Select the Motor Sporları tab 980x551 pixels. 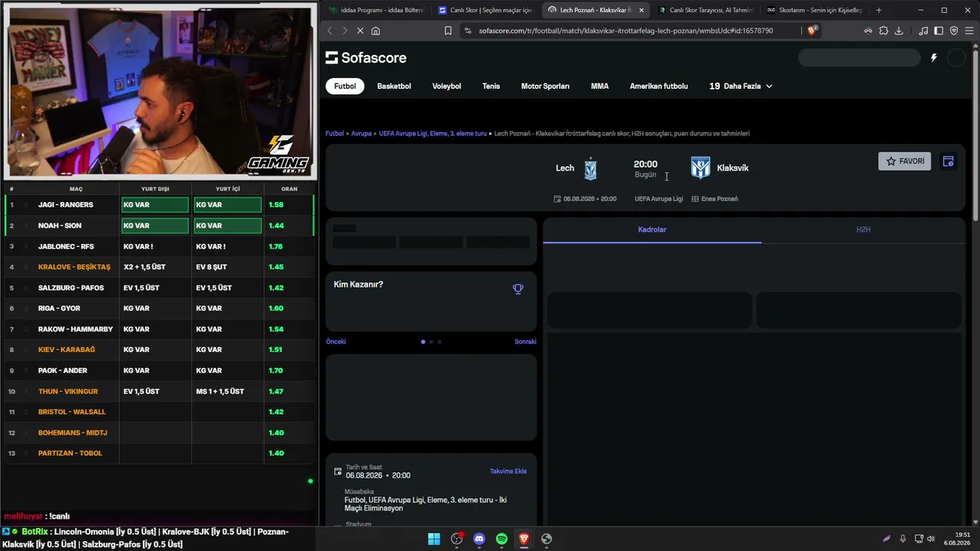coord(545,86)
